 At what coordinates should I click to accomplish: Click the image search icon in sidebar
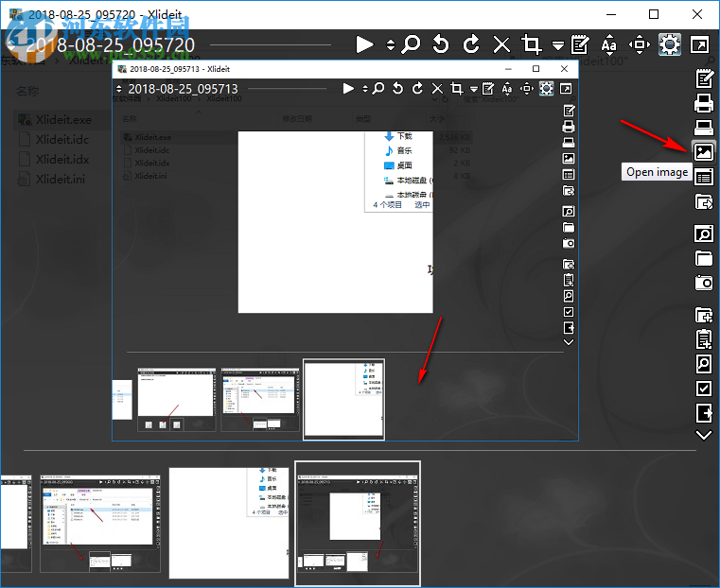click(x=704, y=233)
